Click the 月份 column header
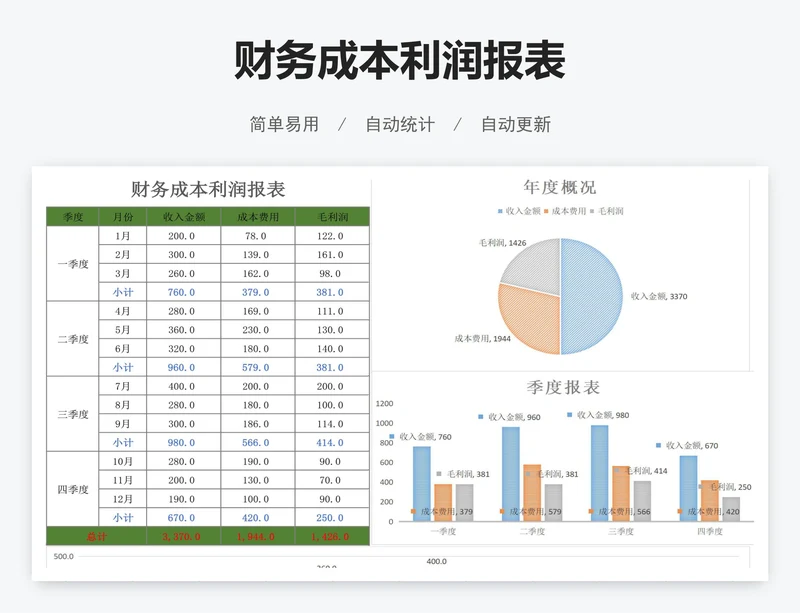This screenshot has width=800, height=613. coord(122,217)
